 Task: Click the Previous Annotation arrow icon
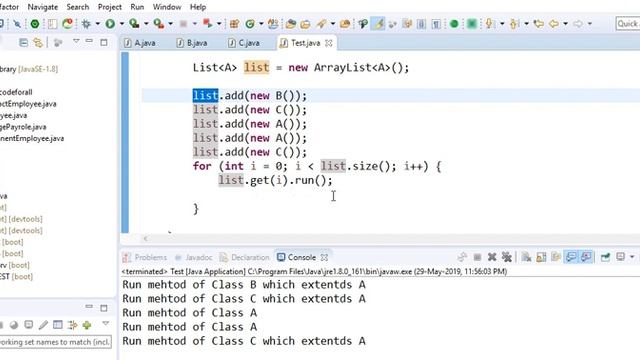click(x=514, y=24)
